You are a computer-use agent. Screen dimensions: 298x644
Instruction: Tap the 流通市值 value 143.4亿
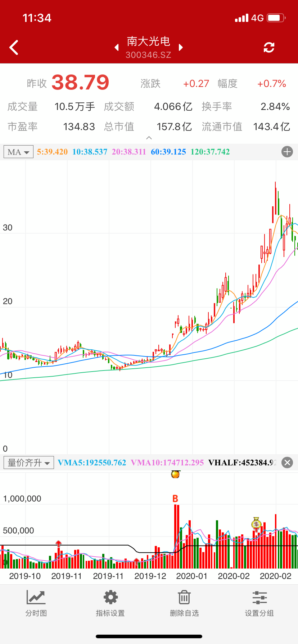click(x=272, y=126)
